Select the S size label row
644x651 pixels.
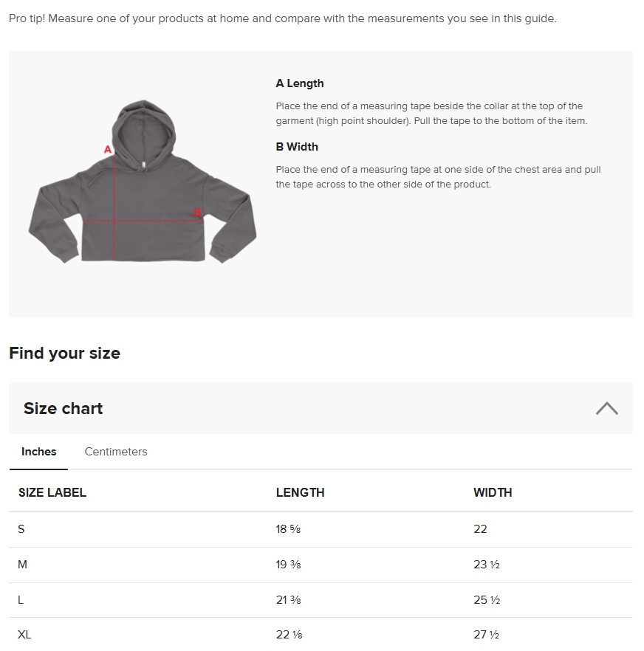pyautogui.click(x=21, y=529)
